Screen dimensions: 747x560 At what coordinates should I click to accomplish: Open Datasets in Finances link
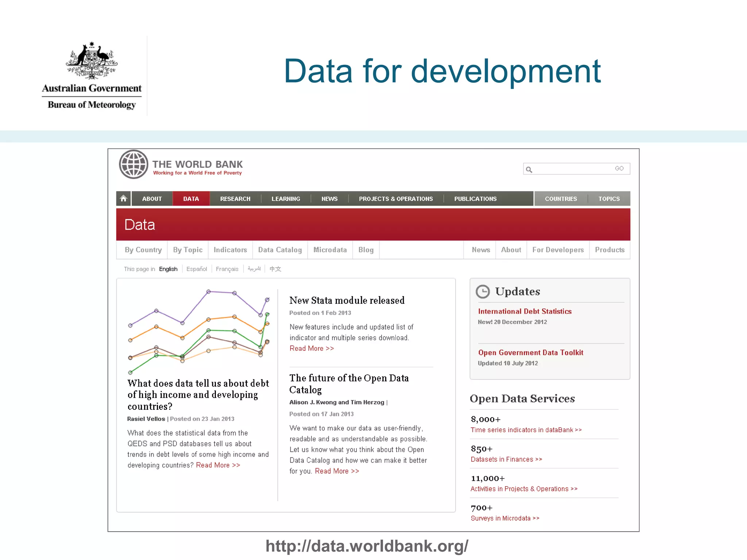pos(506,459)
